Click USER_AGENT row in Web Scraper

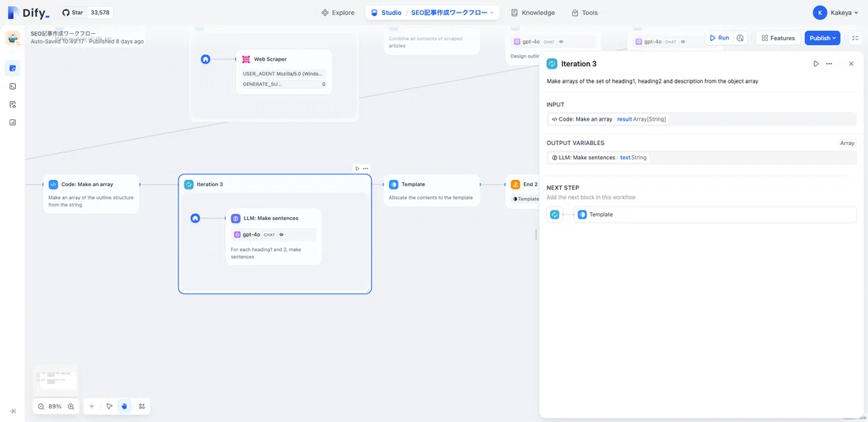coord(284,73)
